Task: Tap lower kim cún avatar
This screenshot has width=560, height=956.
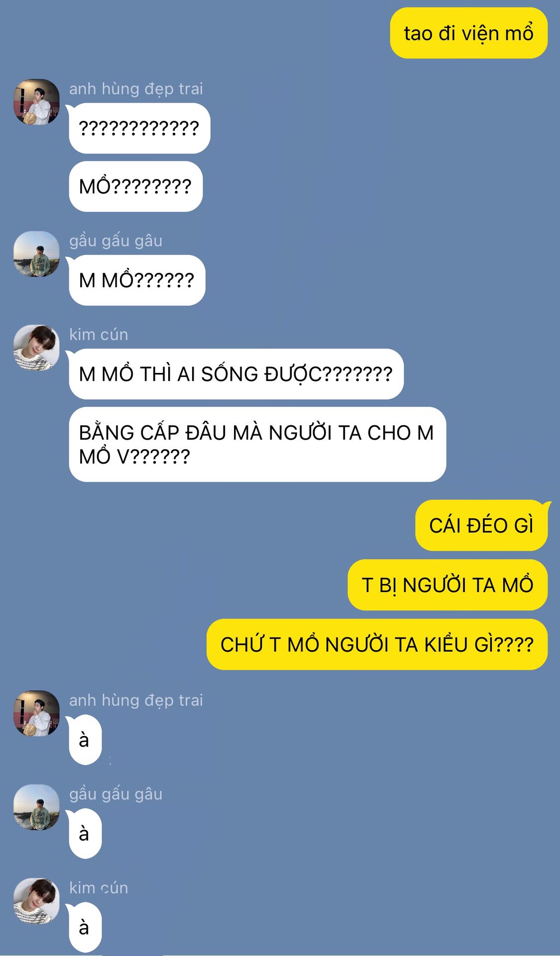Action: [36, 901]
